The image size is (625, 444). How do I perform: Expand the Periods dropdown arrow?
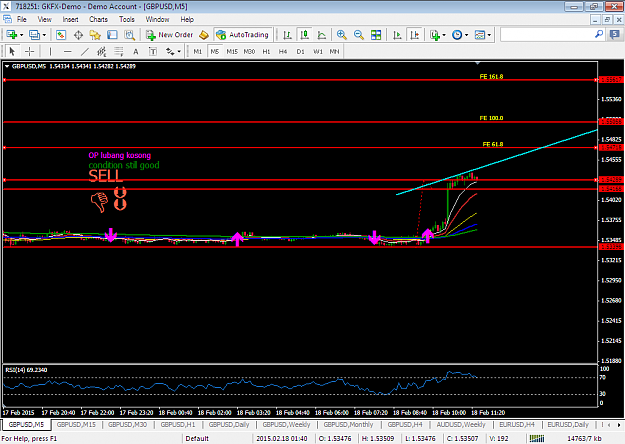(466, 35)
